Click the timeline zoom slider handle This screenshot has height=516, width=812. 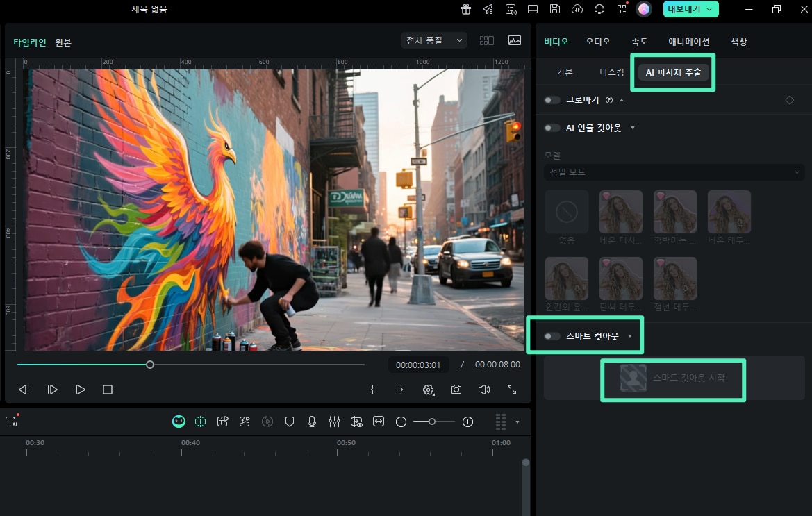pyautogui.click(x=432, y=422)
